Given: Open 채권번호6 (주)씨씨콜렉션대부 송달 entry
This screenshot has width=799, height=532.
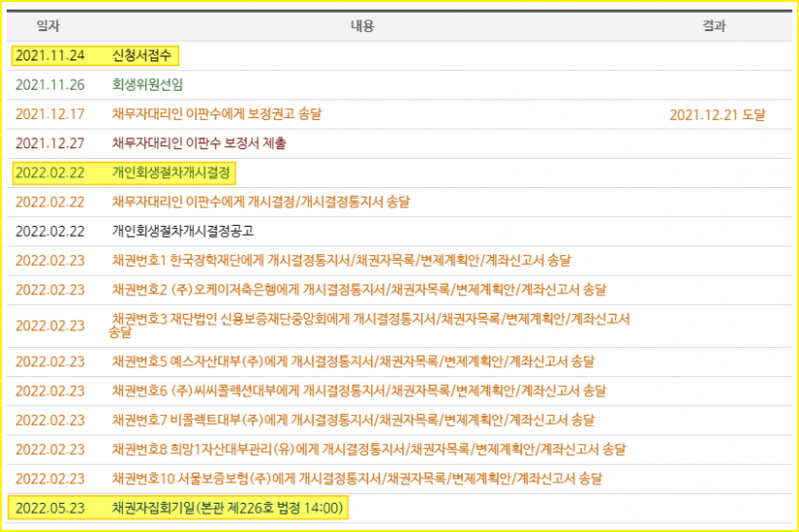Looking at the screenshot, I should click(x=360, y=391).
